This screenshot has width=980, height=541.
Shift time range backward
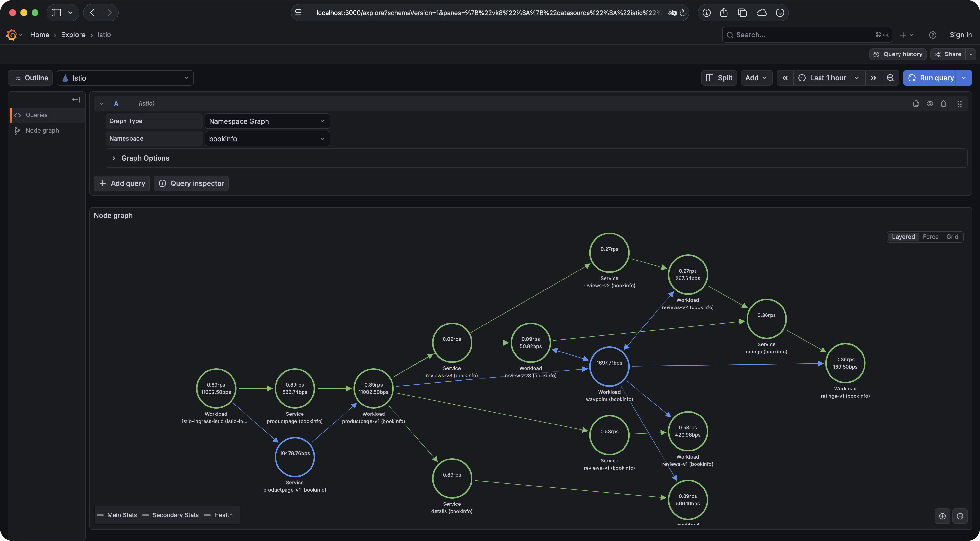[785, 78]
